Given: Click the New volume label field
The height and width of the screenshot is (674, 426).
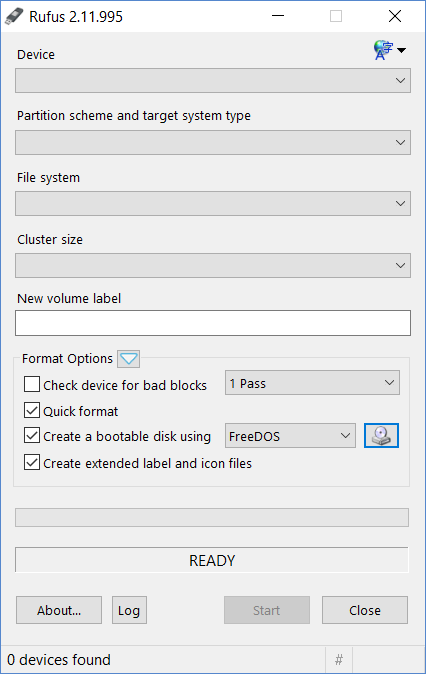Looking at the screenshot, I should pos(213,323).
